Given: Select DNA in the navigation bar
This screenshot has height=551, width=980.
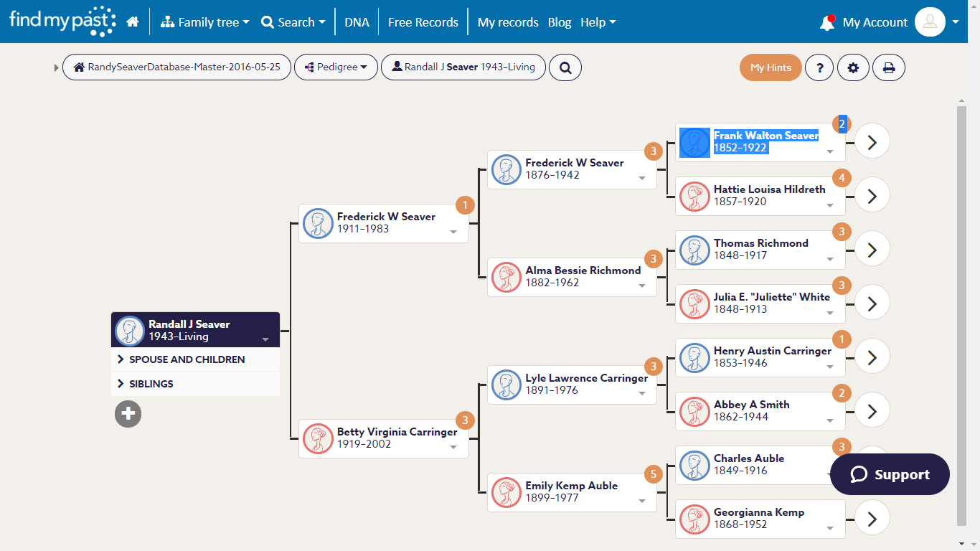Looking at the screenshot, I should coord(357,22).
